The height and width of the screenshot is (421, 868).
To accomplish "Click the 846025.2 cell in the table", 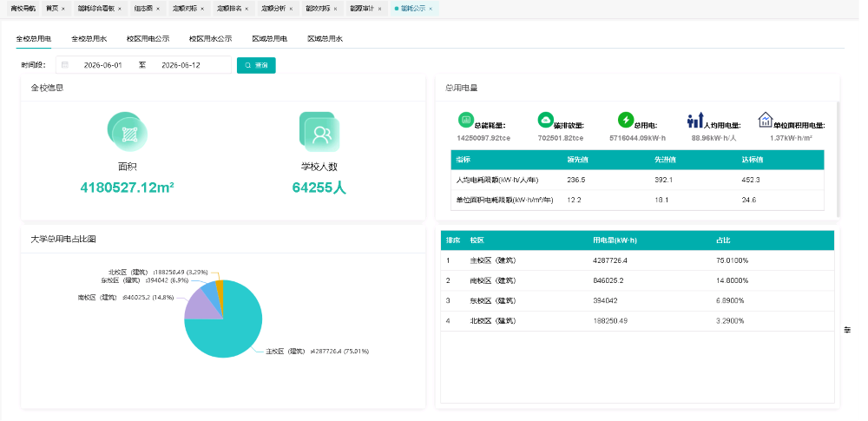I will pyautogui.click(x=608, y=281).
